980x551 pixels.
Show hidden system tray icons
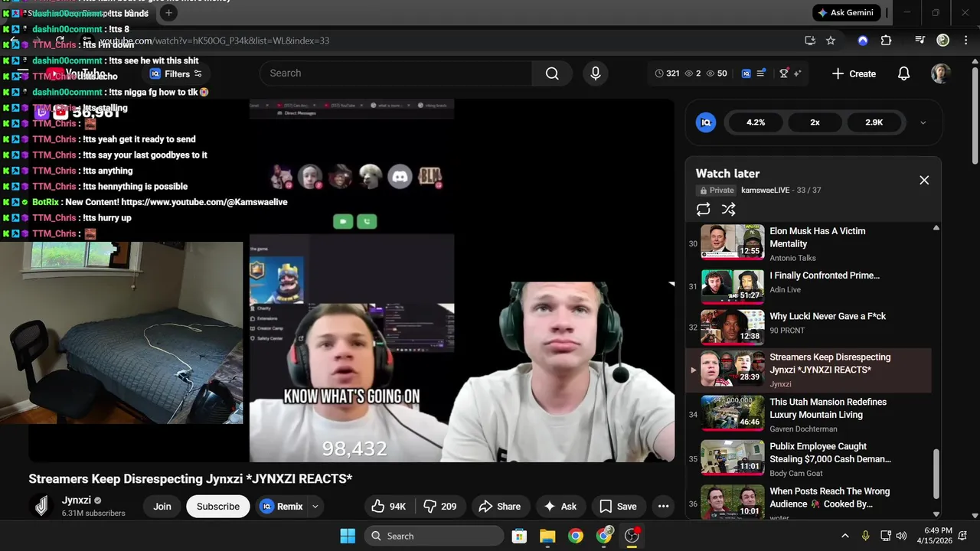coord(845,536)
